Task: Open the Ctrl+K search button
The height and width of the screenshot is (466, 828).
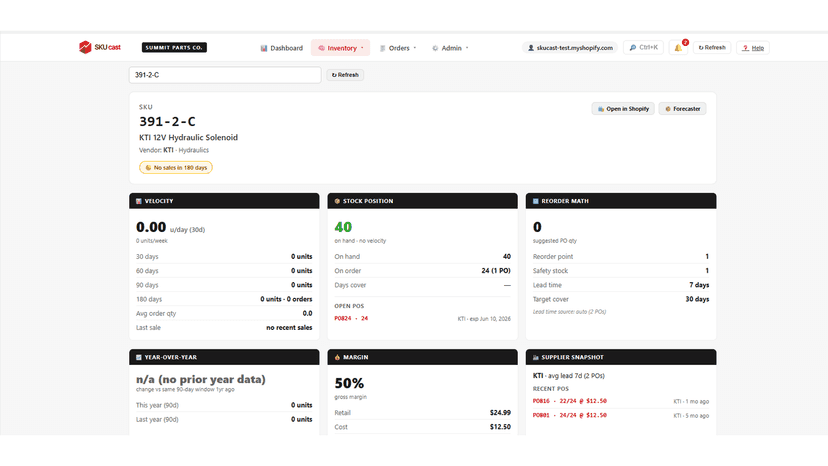Action: (x=643, y=48)
